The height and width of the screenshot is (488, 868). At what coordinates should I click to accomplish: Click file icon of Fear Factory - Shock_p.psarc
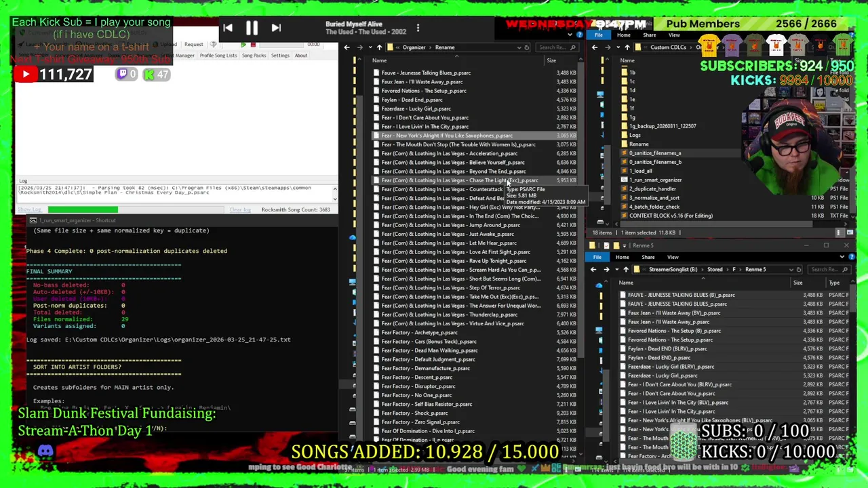(x=377, y=413)
